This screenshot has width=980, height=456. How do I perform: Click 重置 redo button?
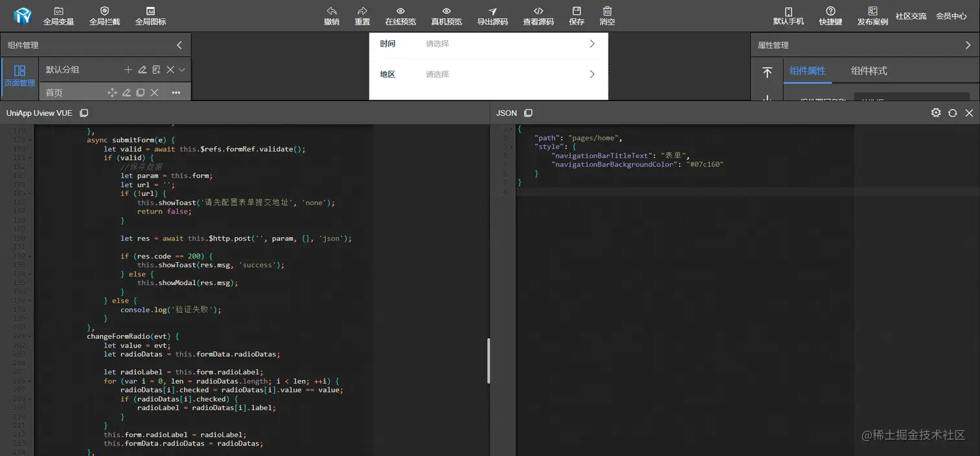tap(362, 16)
